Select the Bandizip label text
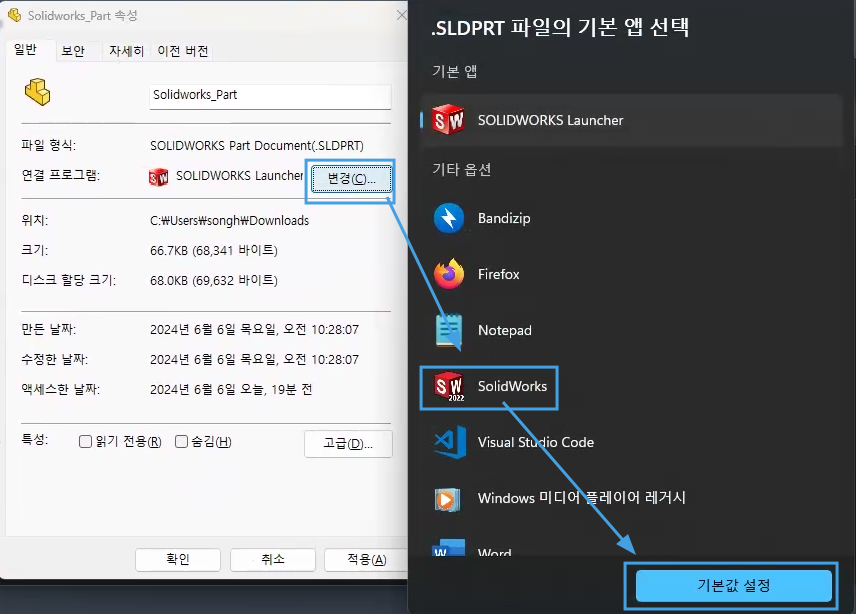This screenshot has height=614, width=856. coord(504,218)
